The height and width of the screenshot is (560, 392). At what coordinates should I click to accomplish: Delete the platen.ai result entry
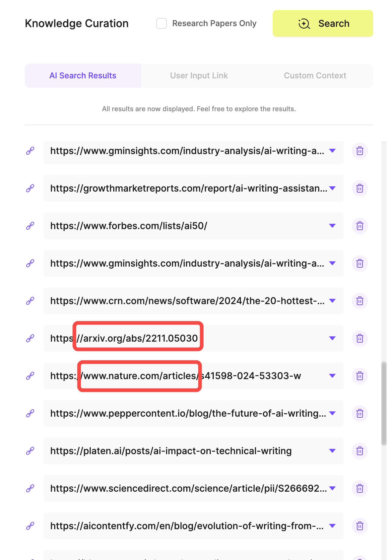(x=360, y=451)
